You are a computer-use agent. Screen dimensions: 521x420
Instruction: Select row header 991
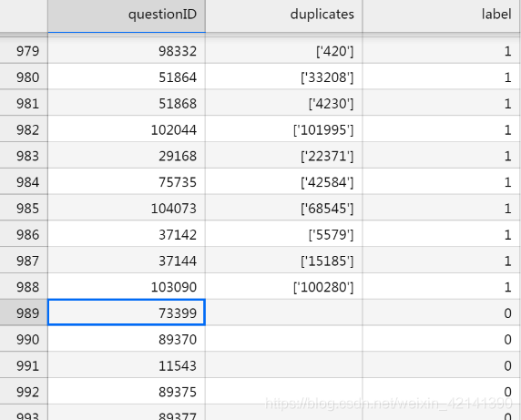click(x=24, y=365)
